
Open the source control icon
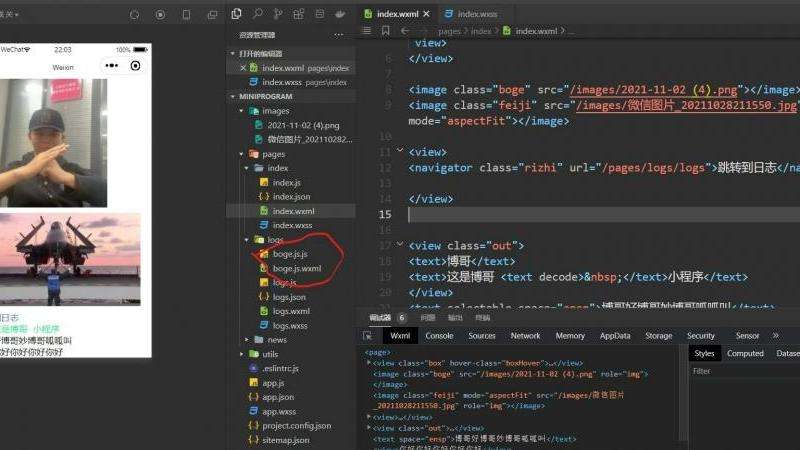pos(280,14)
